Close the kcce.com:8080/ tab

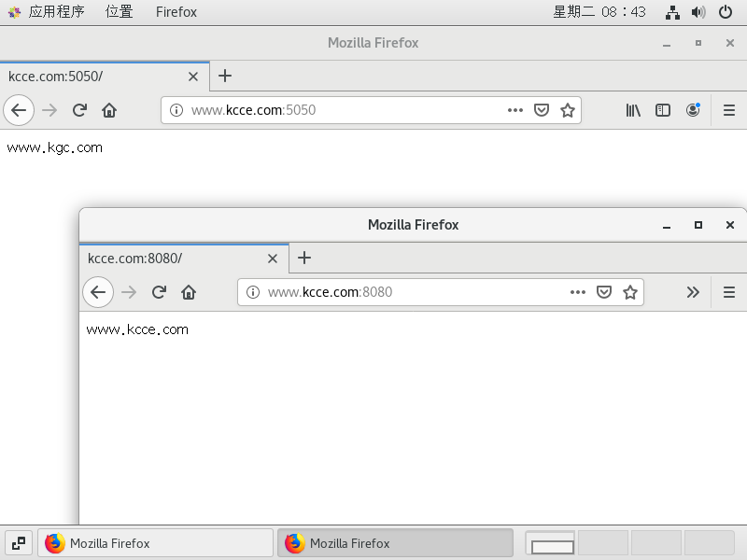coord(273,259)
